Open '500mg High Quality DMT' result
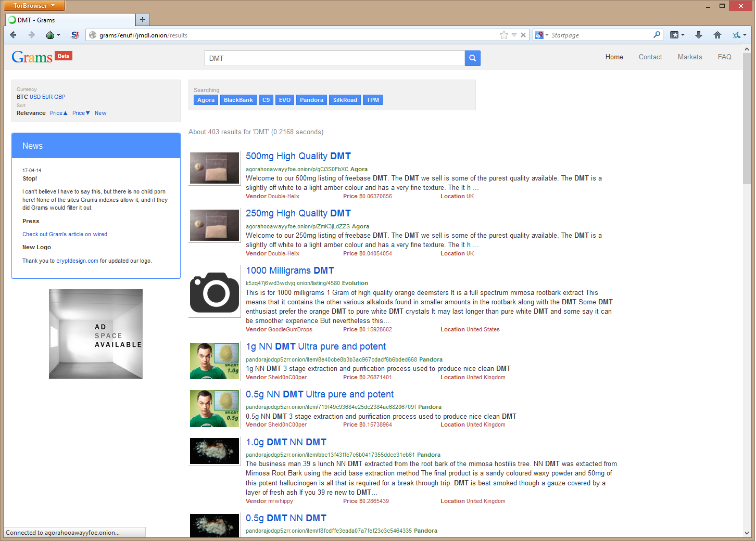The height and width of the screenshot is (541, 756). coord(298,156)
